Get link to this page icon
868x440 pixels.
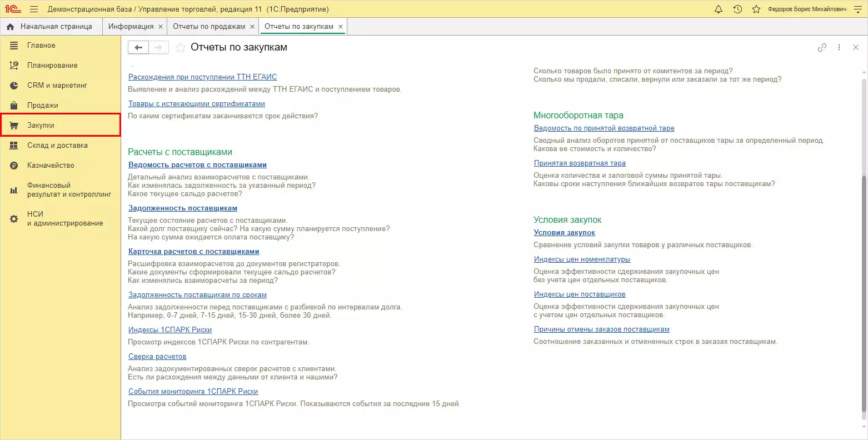tap(822, 48)
